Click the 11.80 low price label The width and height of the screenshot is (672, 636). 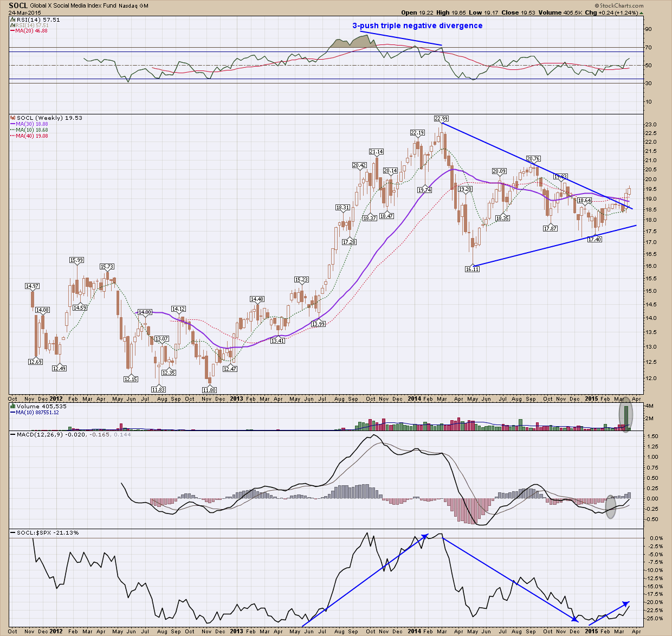pyautogui.click(x=209, y=390)
